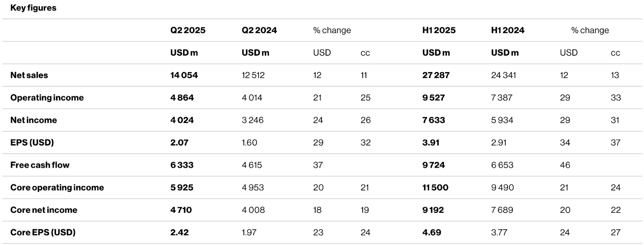Select the Net sales row label

[x=29, y=75]
